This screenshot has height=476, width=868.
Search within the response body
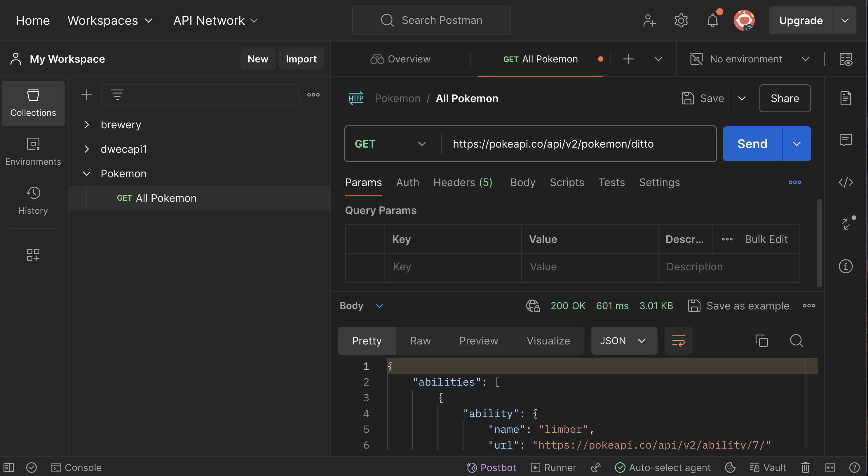click(x=796, y=341)
